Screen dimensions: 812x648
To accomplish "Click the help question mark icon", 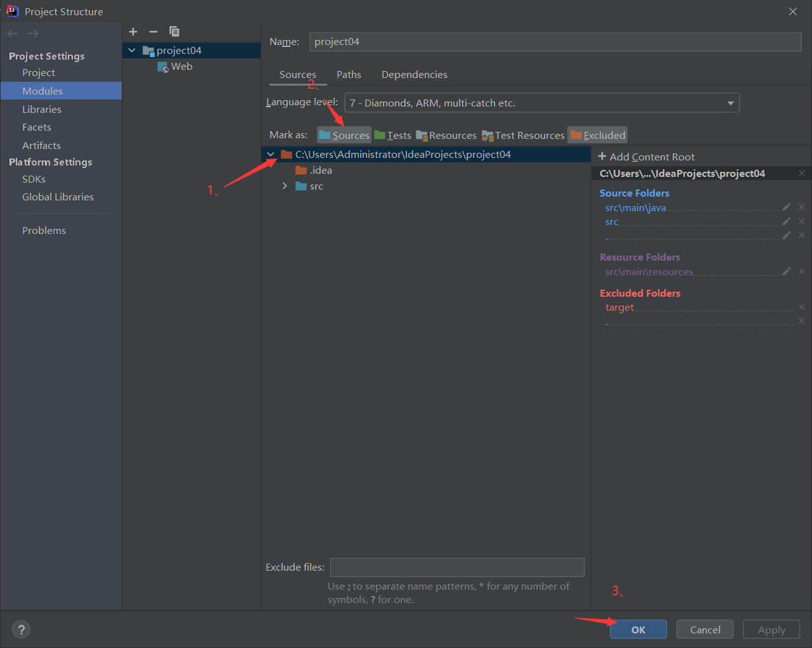I will (x=22, y=630).
